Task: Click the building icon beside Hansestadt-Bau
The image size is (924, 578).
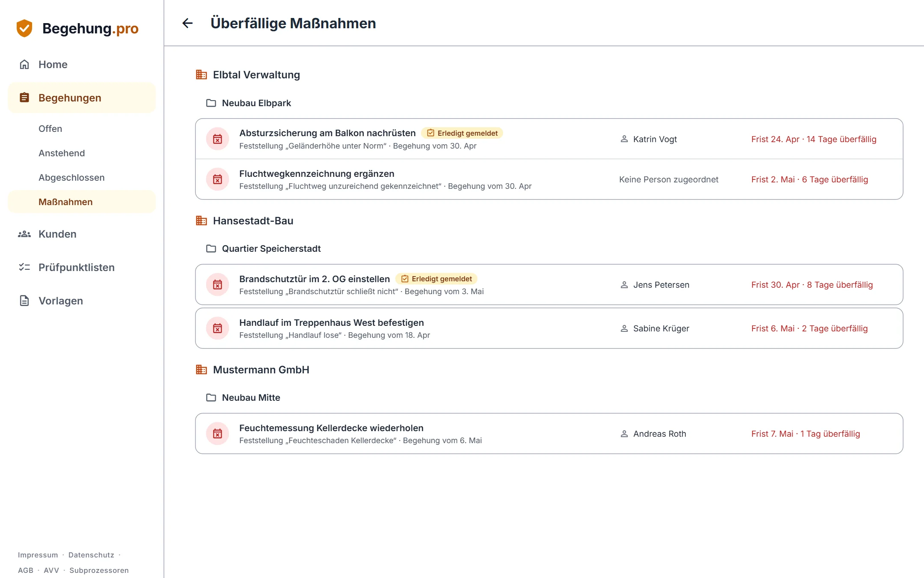Action: click(x=201, y=220)
